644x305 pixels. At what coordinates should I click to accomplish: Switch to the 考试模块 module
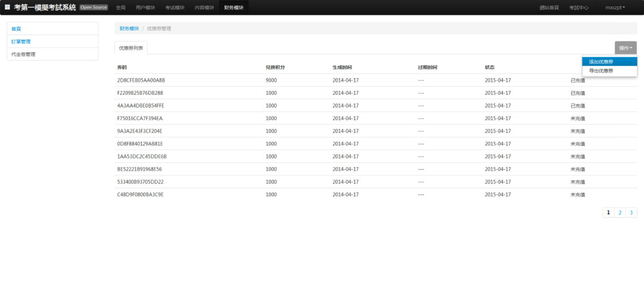175,8
